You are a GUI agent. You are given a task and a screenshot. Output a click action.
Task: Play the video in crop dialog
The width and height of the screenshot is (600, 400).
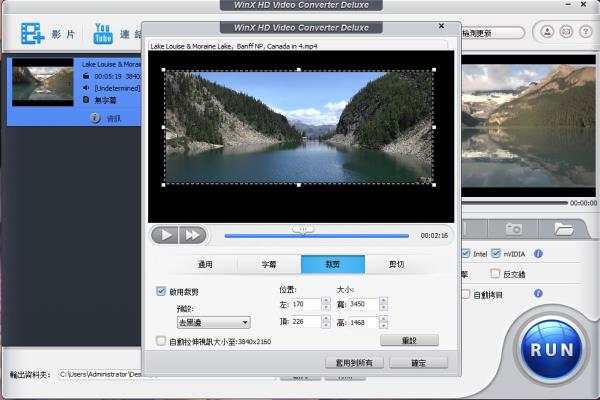pyautogui.click(x=165, y=235)
